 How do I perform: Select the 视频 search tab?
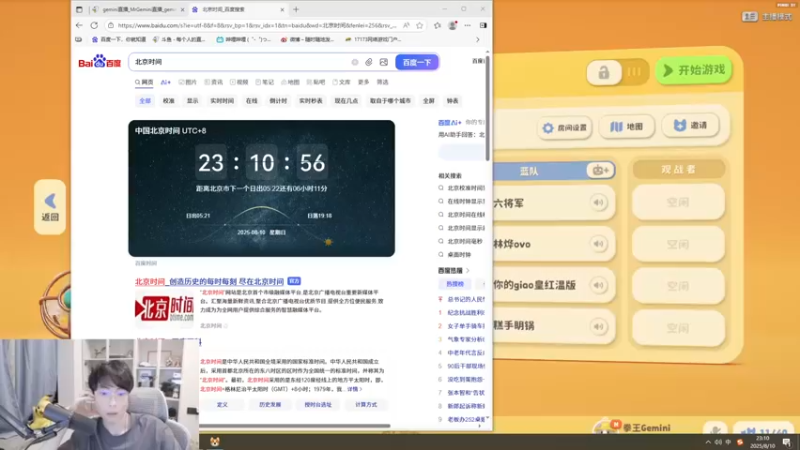click(x=239, y=82)
